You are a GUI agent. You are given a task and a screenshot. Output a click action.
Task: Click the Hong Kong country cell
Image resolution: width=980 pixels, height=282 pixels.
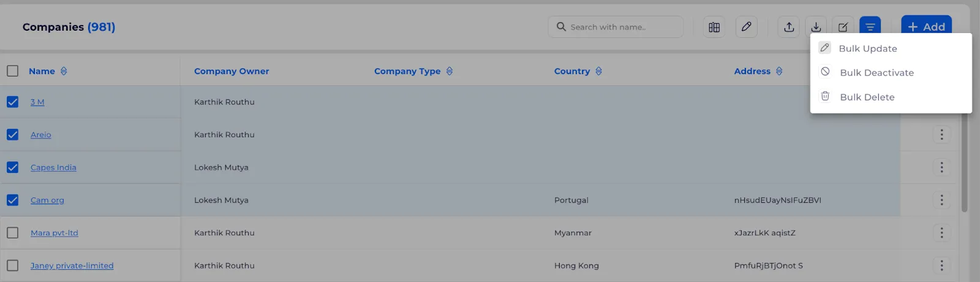point(576,265)
